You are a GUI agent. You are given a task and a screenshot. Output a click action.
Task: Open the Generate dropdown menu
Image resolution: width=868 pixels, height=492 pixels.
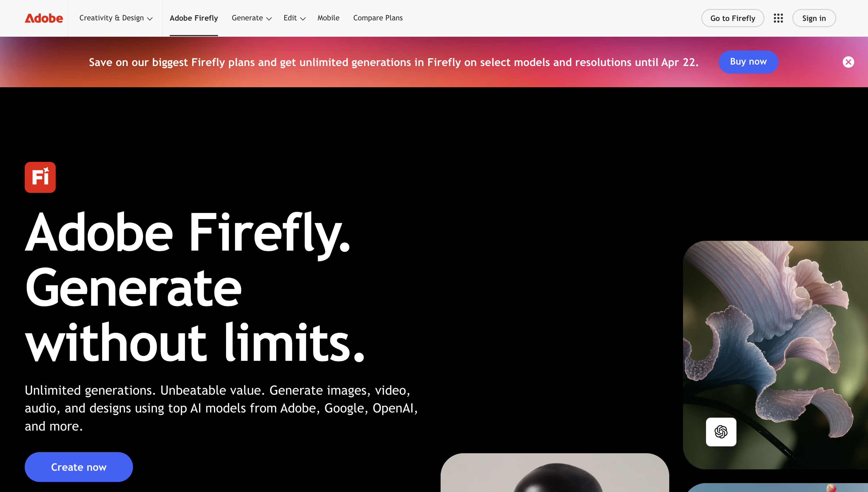(x=252, y=18)
